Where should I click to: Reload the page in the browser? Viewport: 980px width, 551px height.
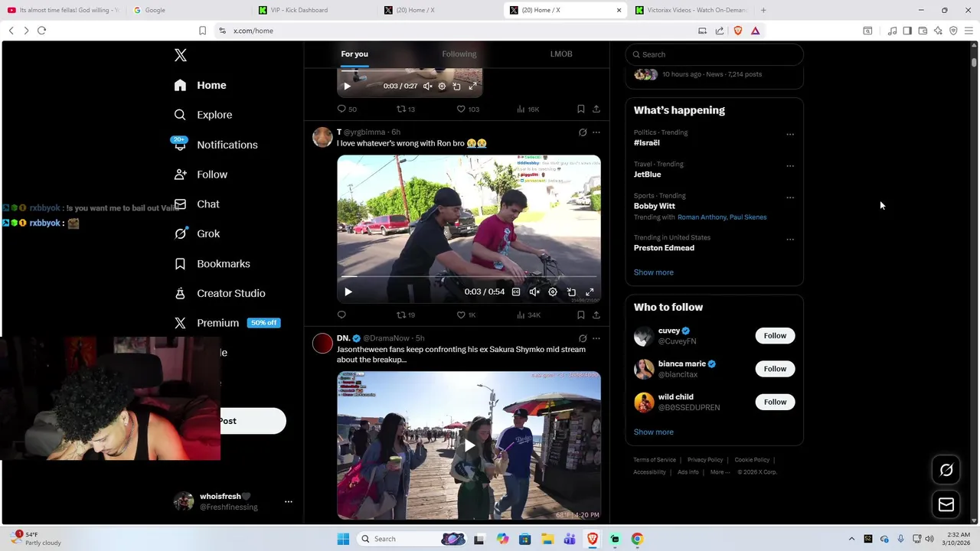coord(41,31)
